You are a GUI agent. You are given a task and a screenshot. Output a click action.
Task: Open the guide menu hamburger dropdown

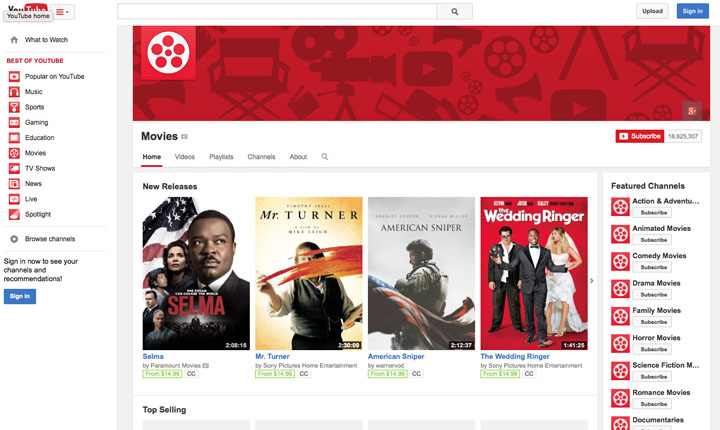(63, 11)
